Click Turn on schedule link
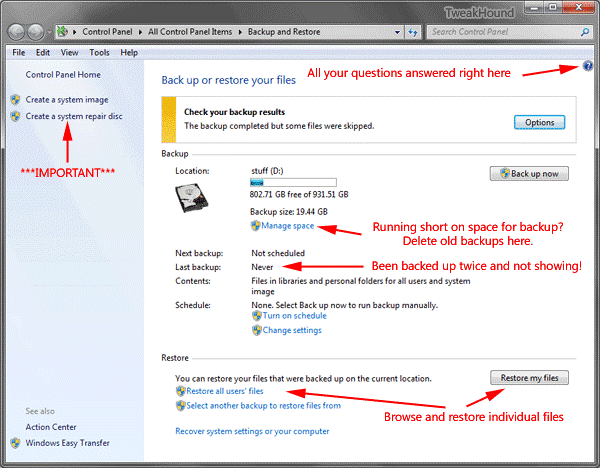The width and height of the screenshot is (600, 468). [x=295, y=316]
